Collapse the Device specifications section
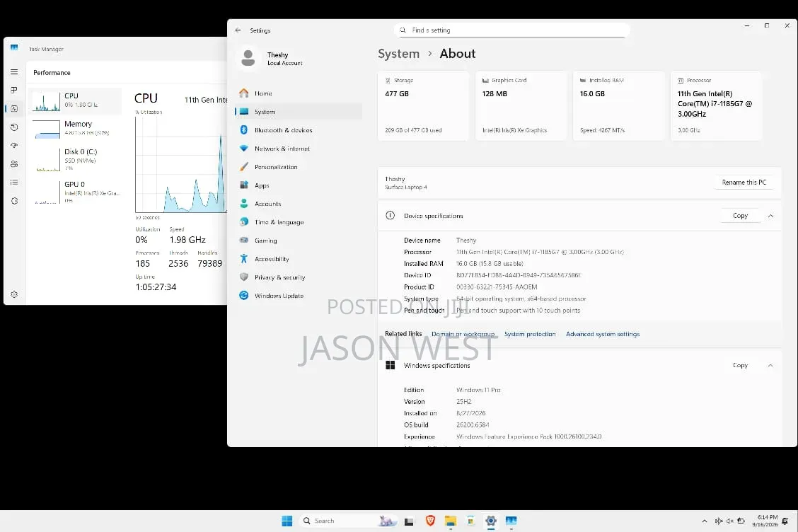 (770, 216)
